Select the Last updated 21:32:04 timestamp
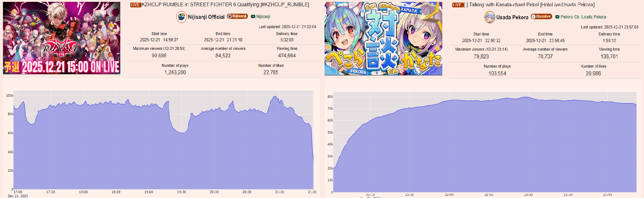Viewport: 644px width, 198px height. (287, 27)
